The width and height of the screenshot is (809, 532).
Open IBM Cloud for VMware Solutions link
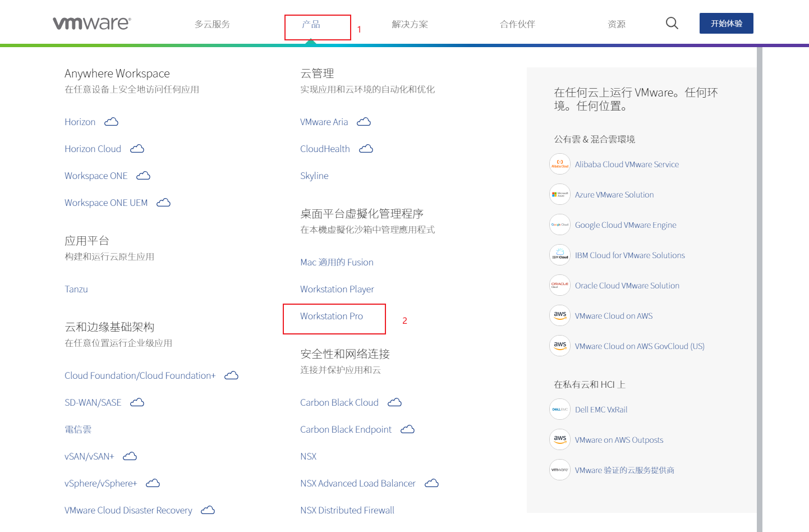point(630,255)
